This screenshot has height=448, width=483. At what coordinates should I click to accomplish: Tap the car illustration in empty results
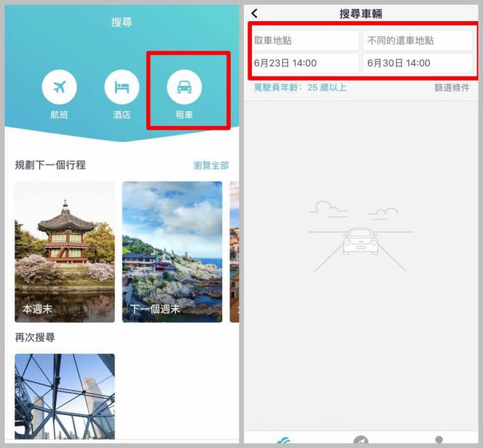pos(360,242)
